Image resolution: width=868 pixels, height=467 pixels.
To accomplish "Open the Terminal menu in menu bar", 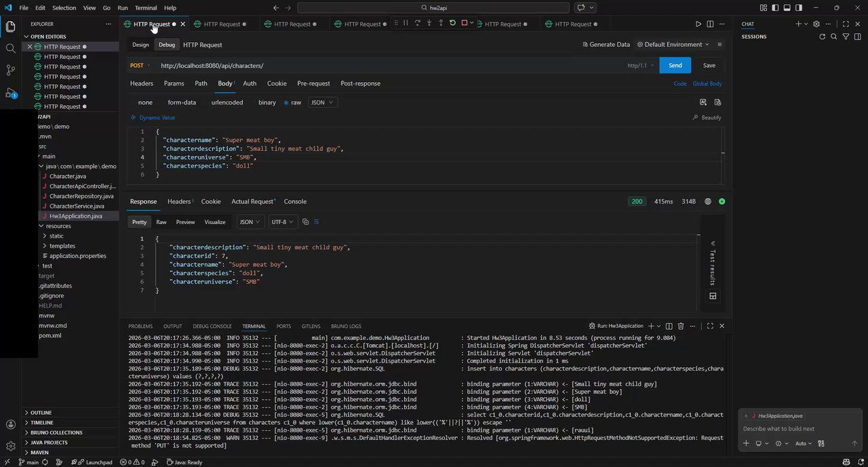I will point(146,7).
